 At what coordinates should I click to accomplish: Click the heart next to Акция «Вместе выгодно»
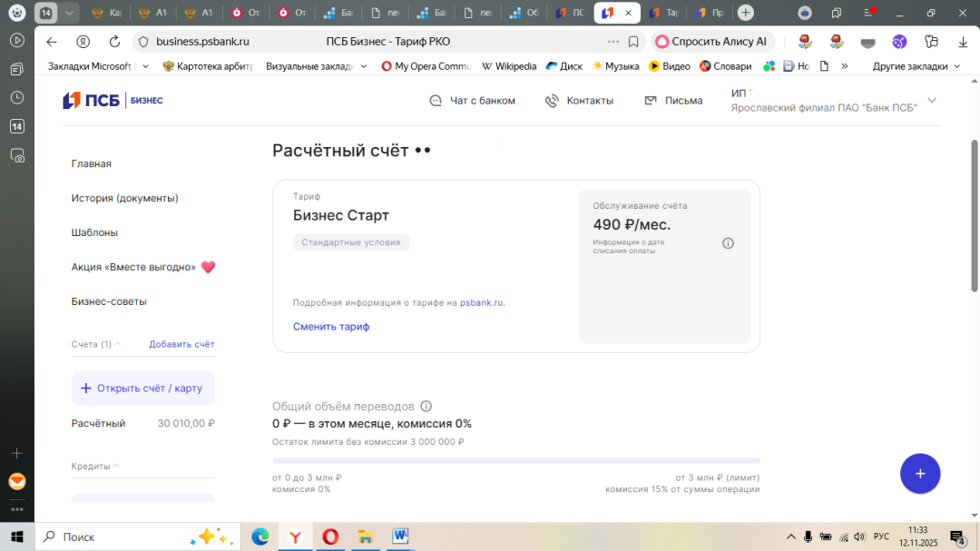click(208, 266)
